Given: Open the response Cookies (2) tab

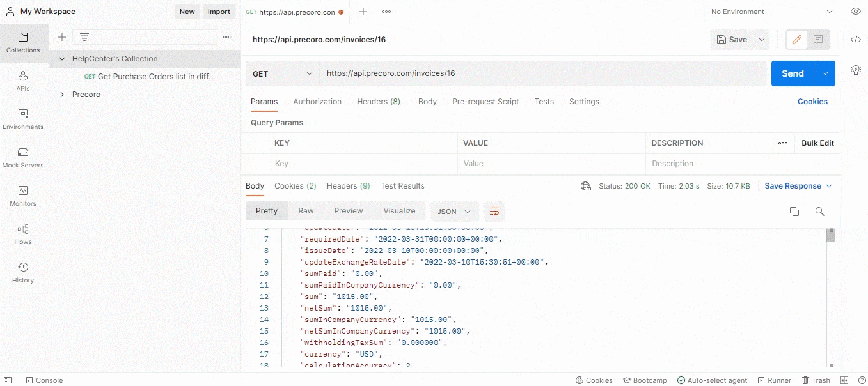Looking at the screenshot, I should click(x=296, y=186).
